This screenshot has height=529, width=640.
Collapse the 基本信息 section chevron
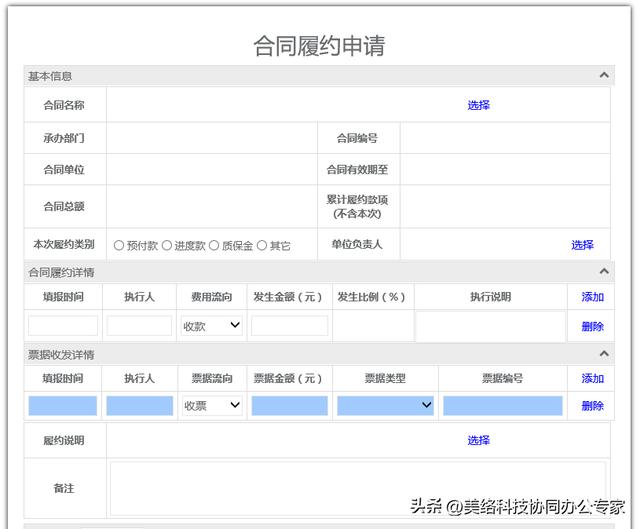point(604,75)
